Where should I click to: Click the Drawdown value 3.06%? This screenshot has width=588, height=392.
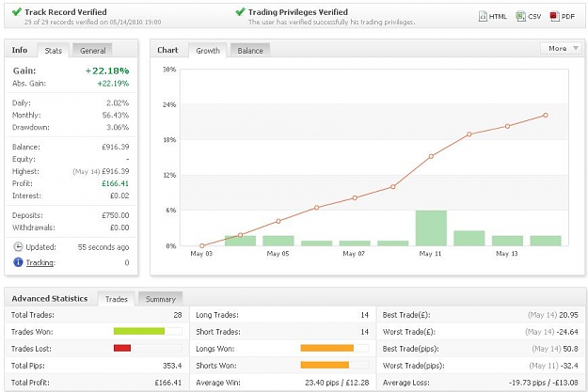[118, 128]
